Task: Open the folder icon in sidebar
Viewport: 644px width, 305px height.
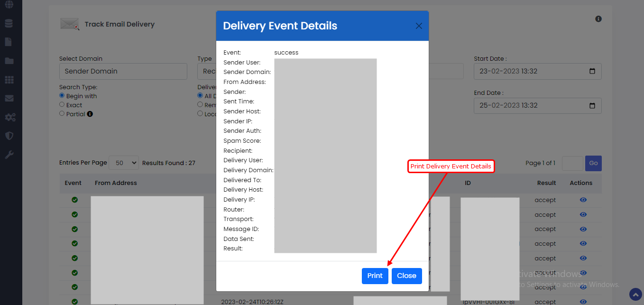Action: 9,61
